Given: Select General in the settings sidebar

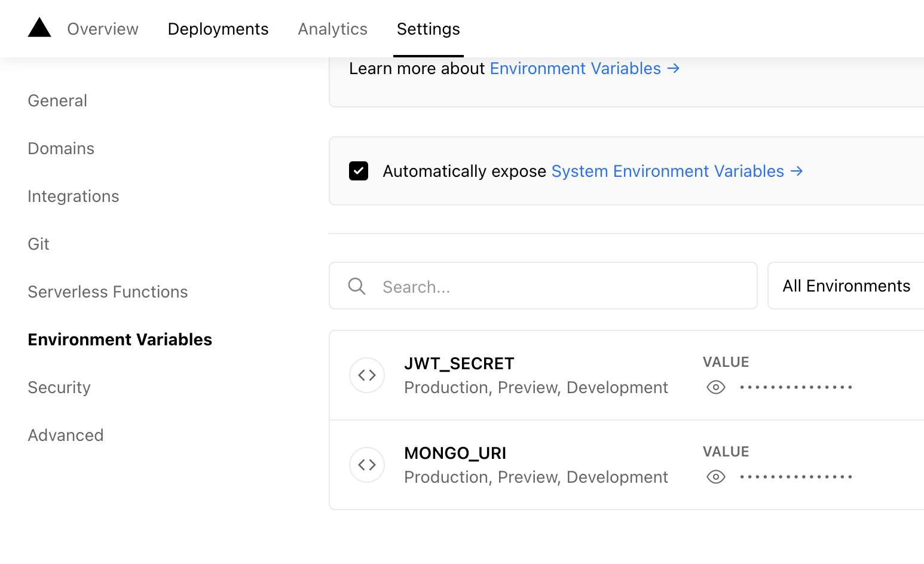Looking at the screenshot, I should 57,100.
